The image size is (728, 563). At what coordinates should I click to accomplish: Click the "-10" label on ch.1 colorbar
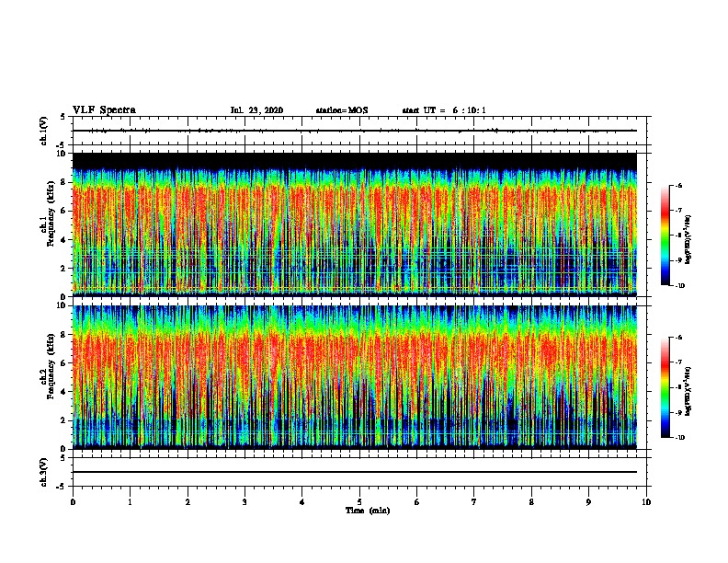679,286
